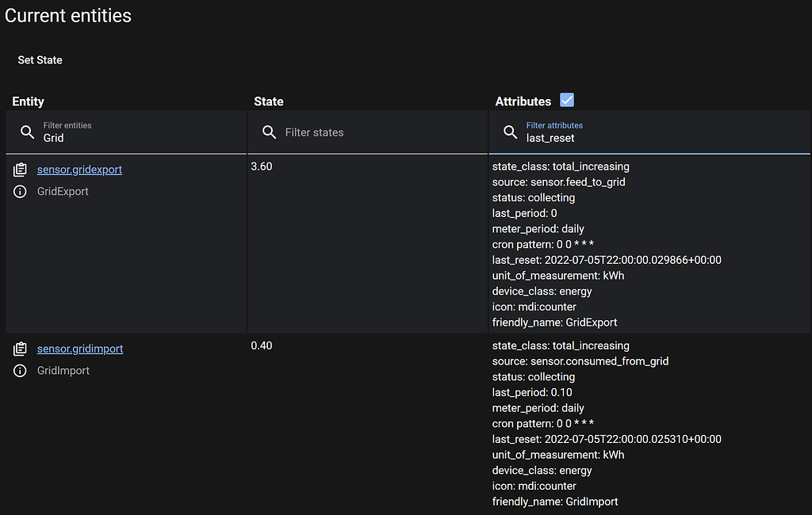Open the sensor.gridexport entity link
The width and height of the screenshot is (812, 515).
(x=79, y=169)
